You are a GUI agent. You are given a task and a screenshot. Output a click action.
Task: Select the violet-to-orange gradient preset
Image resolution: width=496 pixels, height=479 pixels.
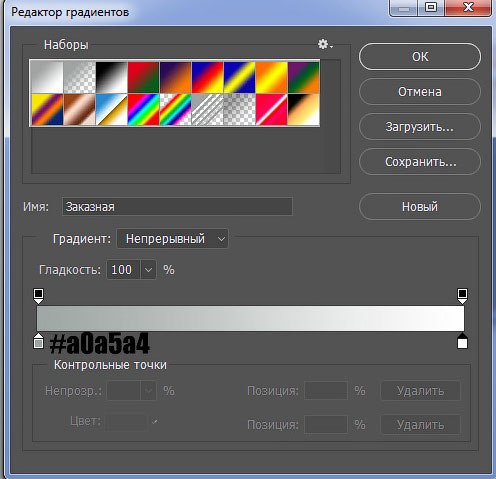pos(176,77)
